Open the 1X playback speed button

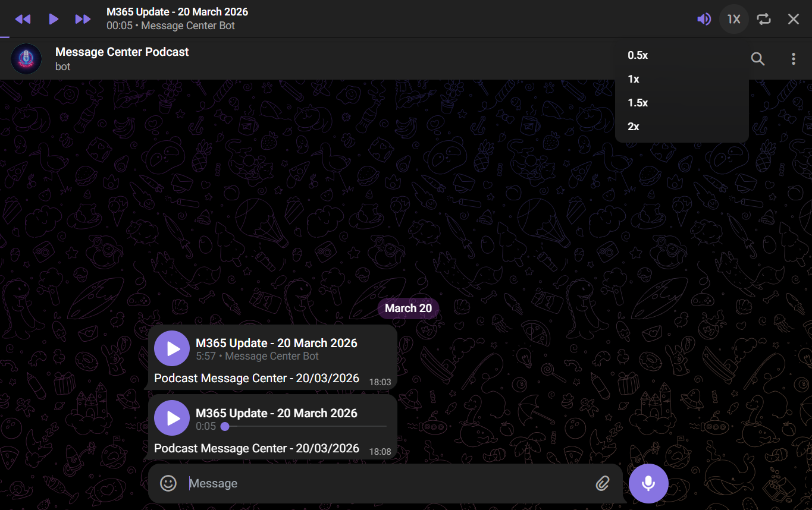pos(734,19)
